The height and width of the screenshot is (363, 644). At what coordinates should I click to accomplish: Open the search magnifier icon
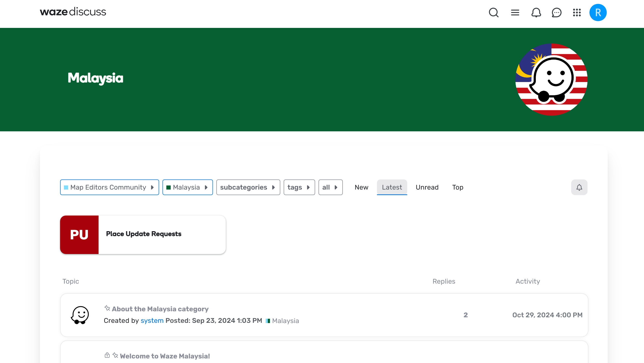coord(494,13)
